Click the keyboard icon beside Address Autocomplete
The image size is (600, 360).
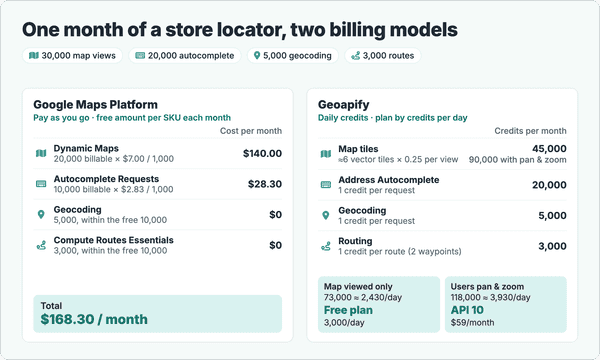coord(326,185)
